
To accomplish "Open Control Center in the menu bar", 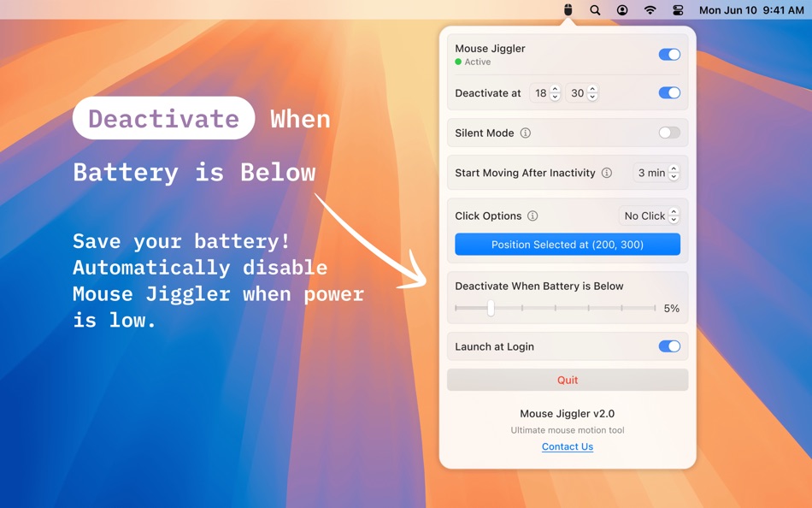I will (678, 10).
